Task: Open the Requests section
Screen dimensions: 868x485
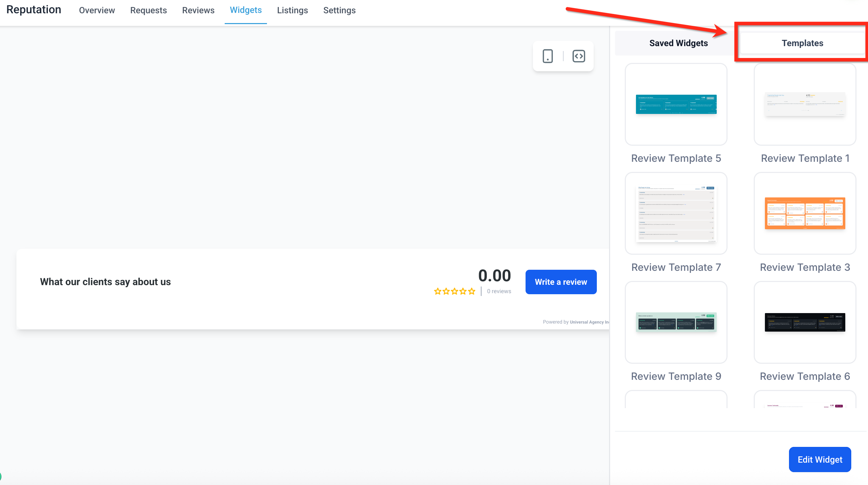Action: [x=149, y=10]
